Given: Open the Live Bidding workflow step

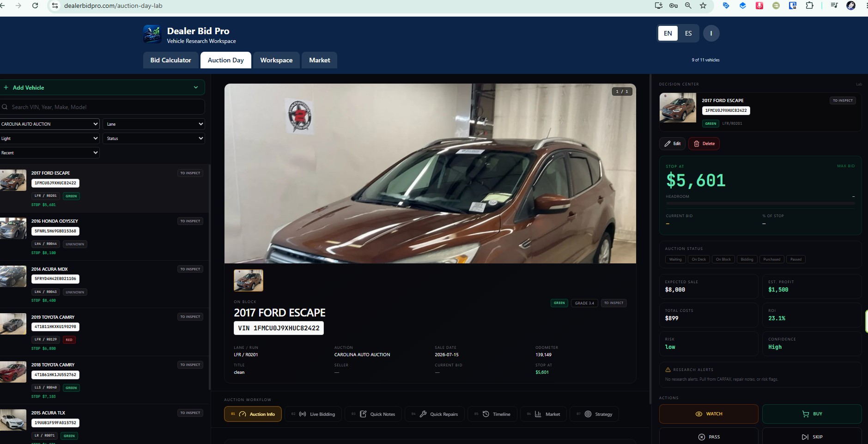Looking at the screenshot, I should point(313,414).
